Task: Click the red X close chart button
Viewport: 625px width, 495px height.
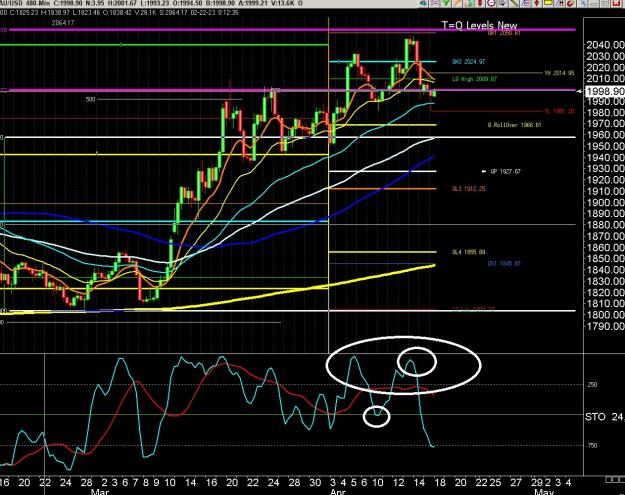Action: [617, 3]
